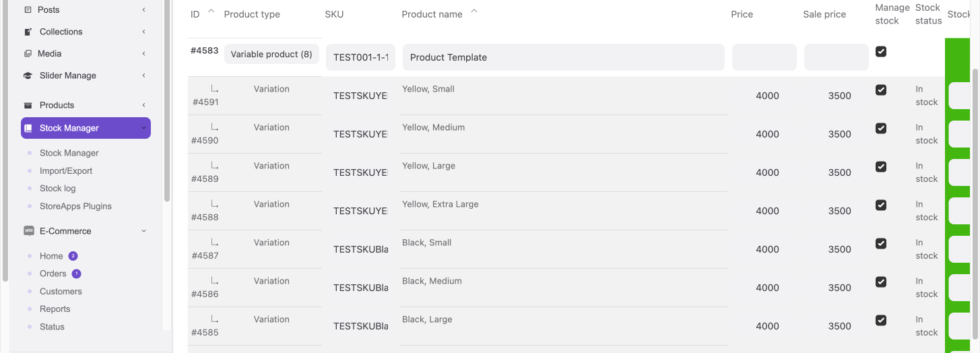Uncheck Manage stock for Product Template
Screen dimensions: 980x353
coord(881,52)
